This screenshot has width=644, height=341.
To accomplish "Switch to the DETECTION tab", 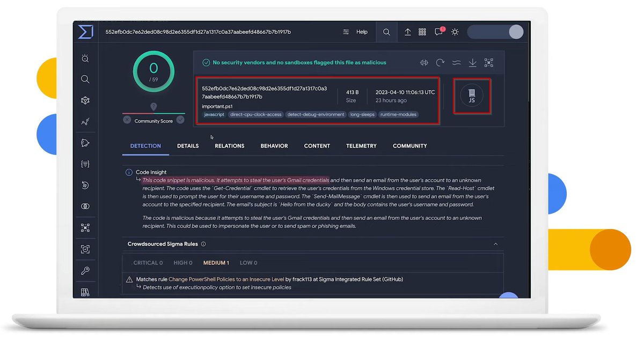I will [145, 146].
